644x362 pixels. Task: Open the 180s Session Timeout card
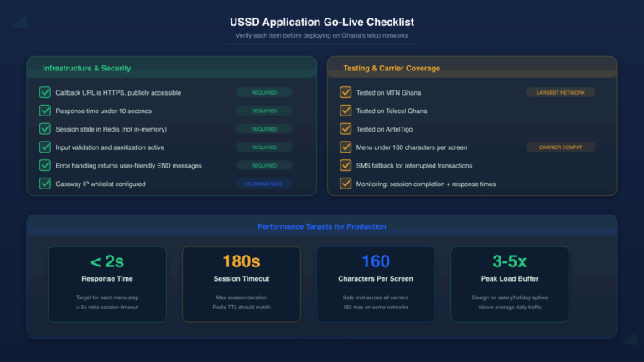(x=241, y=284)
